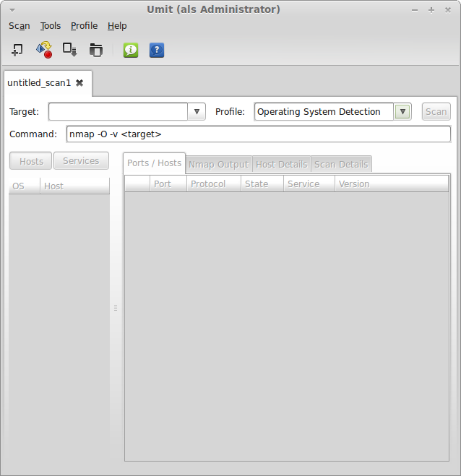Maximize the Umit window
Screen dimensions: 461x476
(x=431, y=10)
